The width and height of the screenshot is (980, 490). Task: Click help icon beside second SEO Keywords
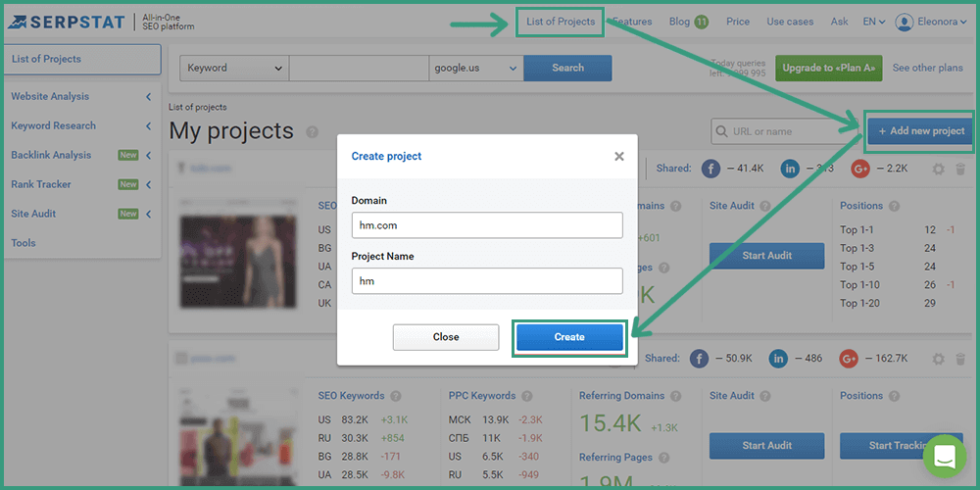click(x=396, y=396)
